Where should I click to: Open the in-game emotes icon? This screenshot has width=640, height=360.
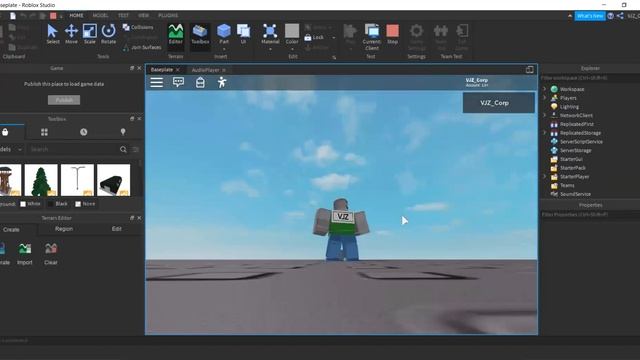tap(222, 82)
